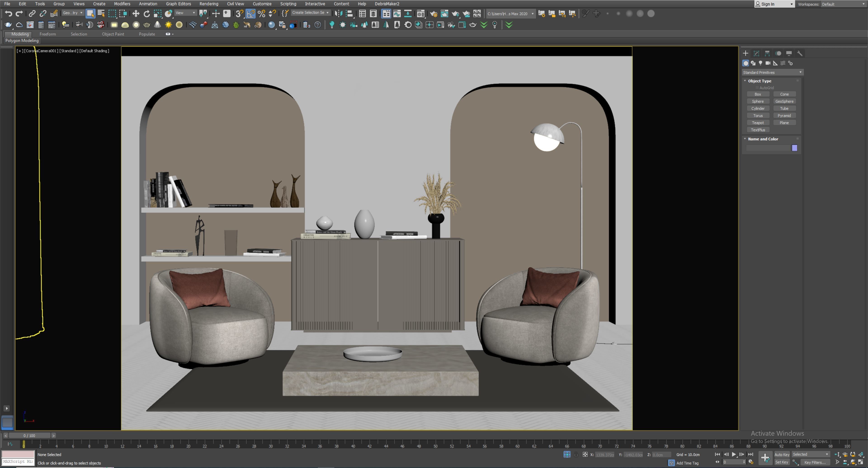Open the Curve Editor icon

pos(397,14)
